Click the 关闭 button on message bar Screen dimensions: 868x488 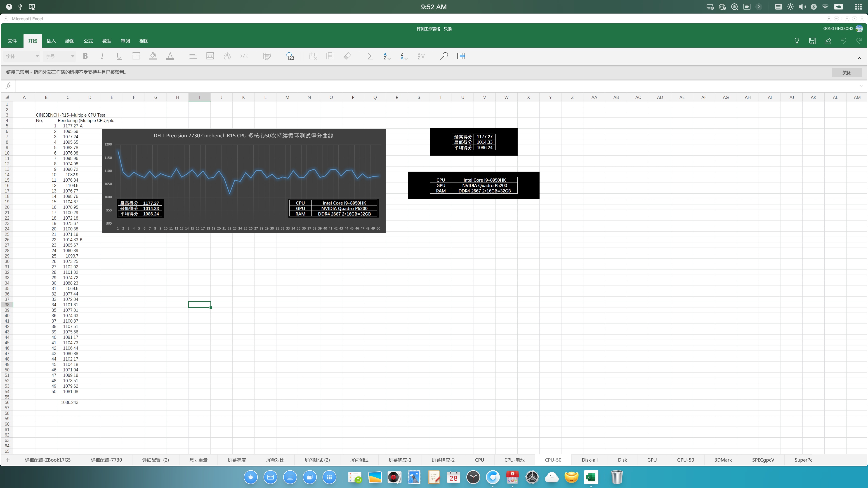(x=847, y=72)
